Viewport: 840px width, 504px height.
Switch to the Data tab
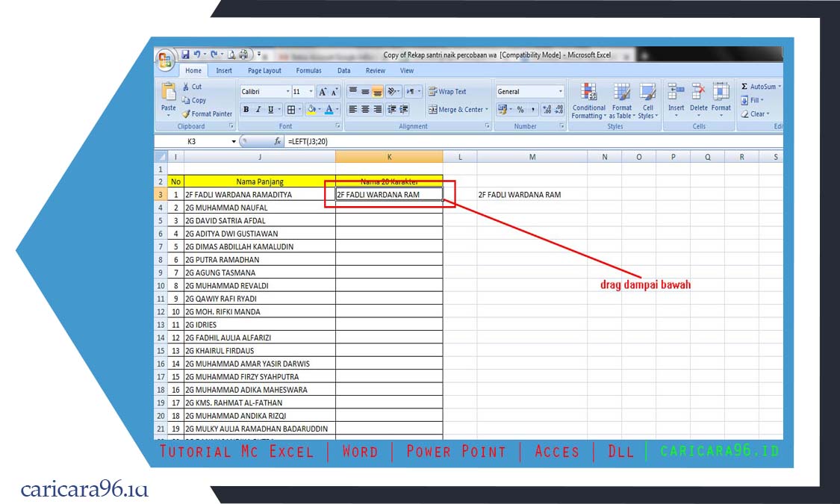pyautogui.click(x=344, y=71)
